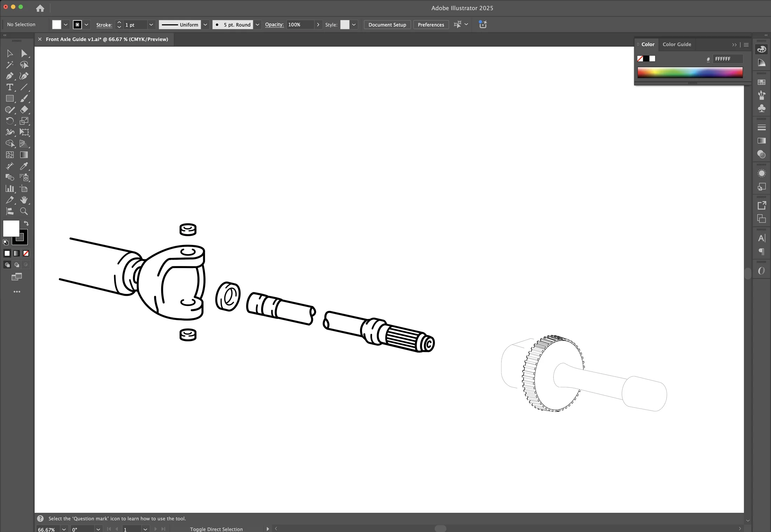Open graphic Style dropdown
The image size is (771, 532).
click(354, 25)
